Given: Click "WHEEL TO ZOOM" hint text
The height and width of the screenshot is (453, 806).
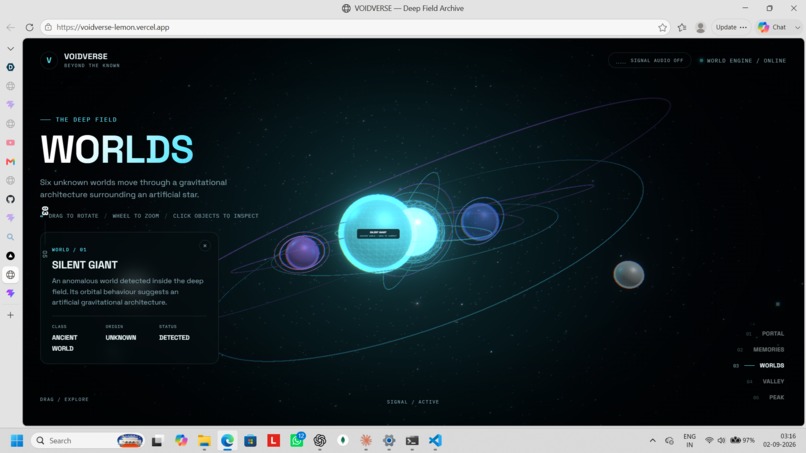Looking at the screenshot, I should point(136,216).
